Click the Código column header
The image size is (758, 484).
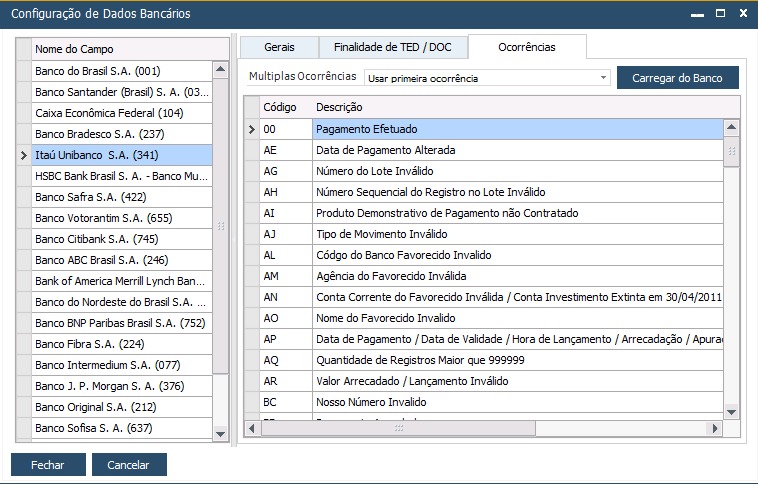[286, 107]
